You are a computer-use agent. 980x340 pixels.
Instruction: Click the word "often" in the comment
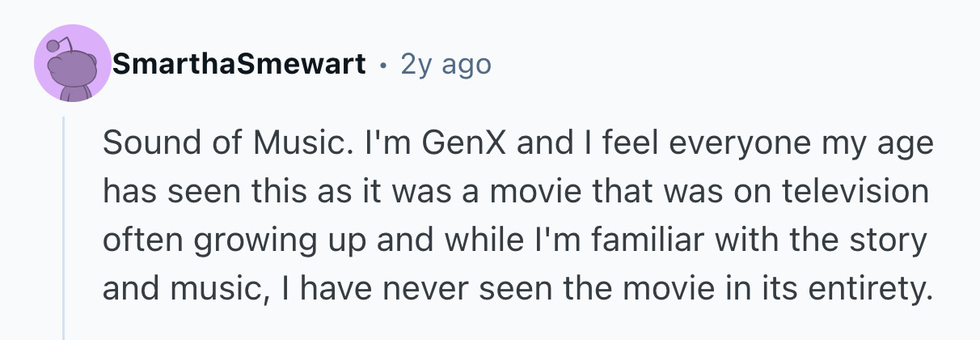pyautogui.click(x=132, y=240)
